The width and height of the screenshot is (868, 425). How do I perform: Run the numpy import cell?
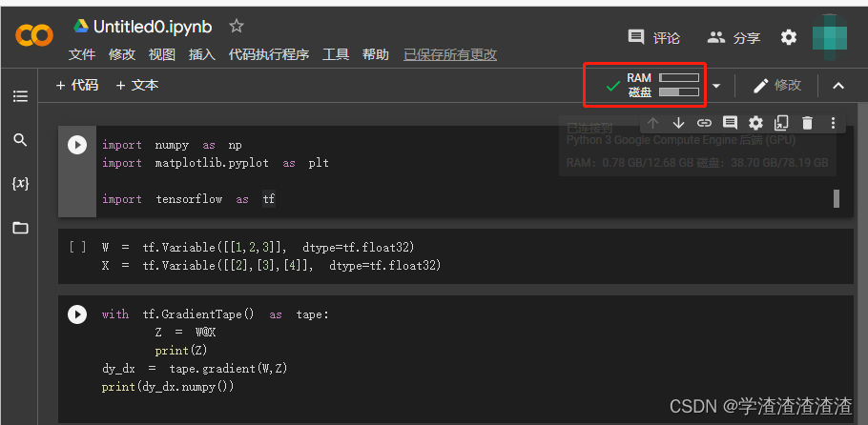point(77,145)
